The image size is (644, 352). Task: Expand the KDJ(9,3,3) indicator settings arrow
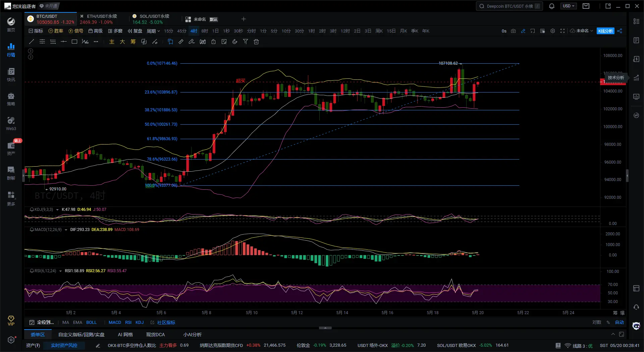(57, 210)
